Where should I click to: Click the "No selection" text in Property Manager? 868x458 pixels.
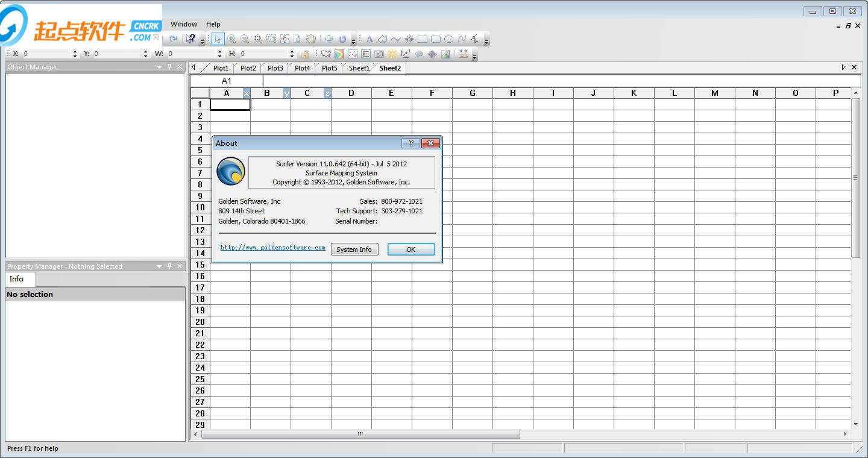coord(30,295)
